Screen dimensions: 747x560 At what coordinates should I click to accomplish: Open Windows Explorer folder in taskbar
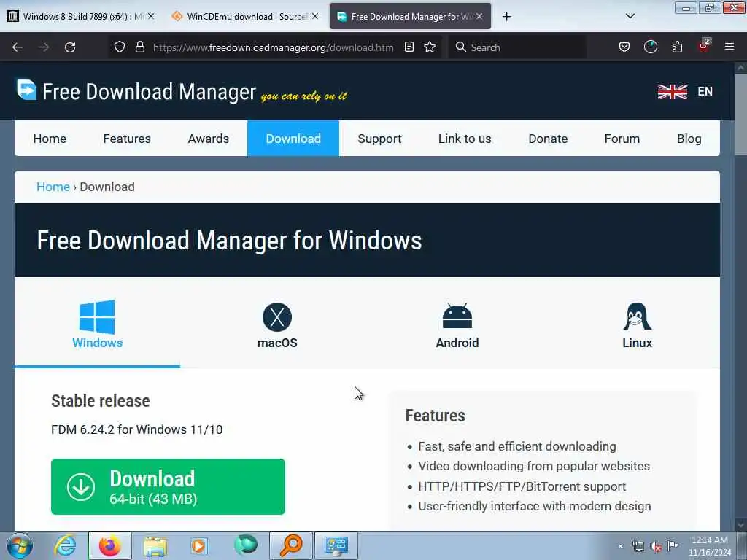pyautogui.click(x=155, y=546)
